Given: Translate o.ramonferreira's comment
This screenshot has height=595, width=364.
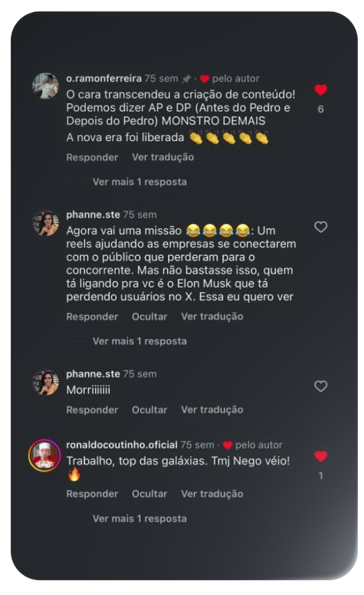Looking at the screenshot, I should (163, 157).
